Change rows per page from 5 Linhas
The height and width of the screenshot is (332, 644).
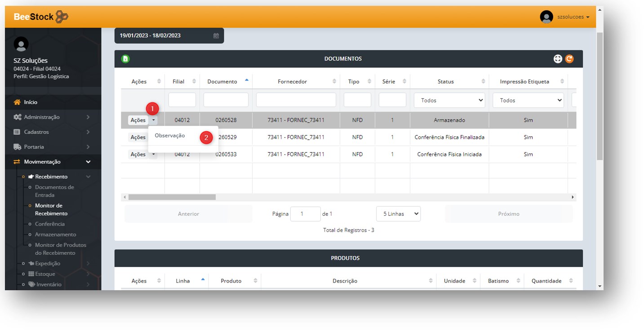tap(398, 214)
